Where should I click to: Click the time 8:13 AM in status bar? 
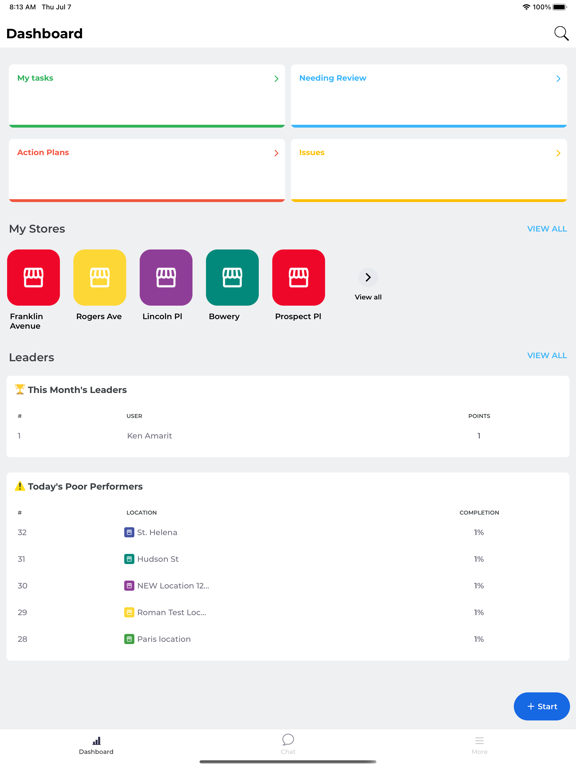pos(23,7)
